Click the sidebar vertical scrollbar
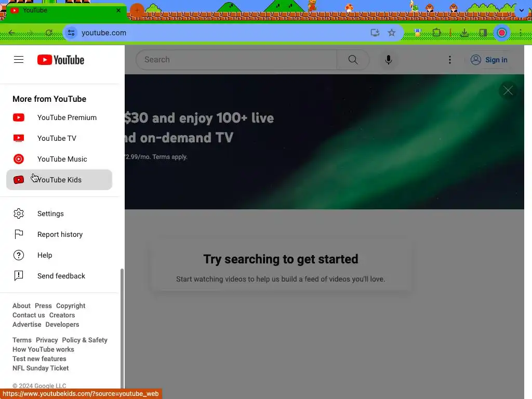 coord(122,328)
